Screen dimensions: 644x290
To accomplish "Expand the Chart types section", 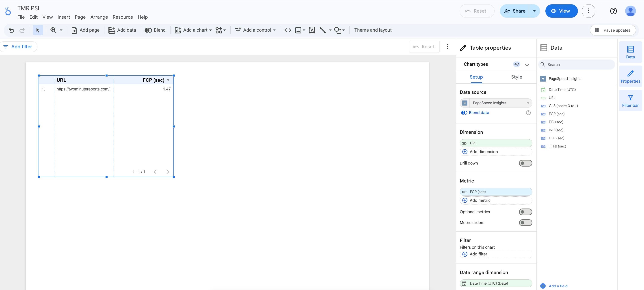I will [527, 65].
